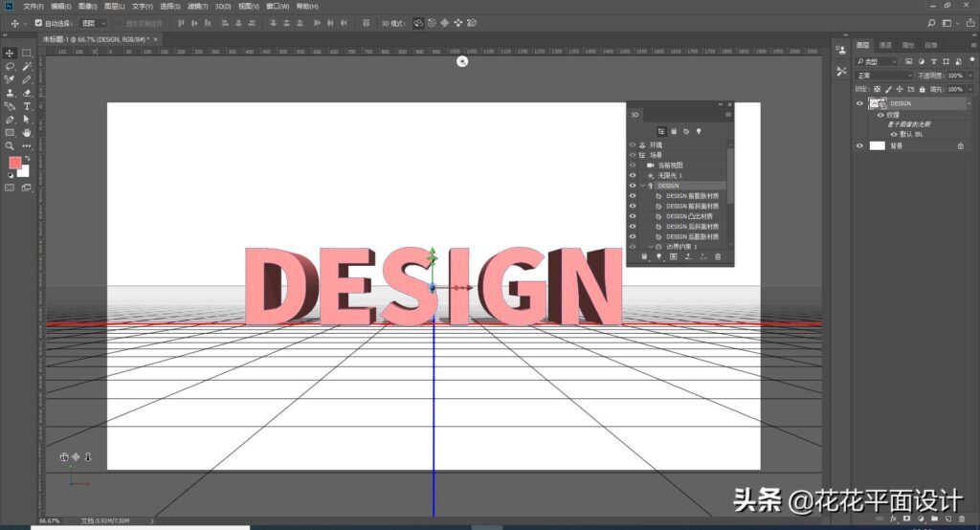This screenshot has height=530, width=980.
Task: Click the foreground pink color swatch
Action: (15, 164)
